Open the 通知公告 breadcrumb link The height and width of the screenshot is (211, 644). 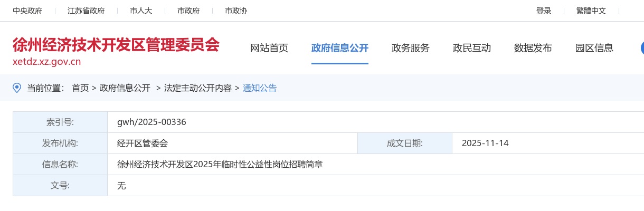tap(260, 88)
